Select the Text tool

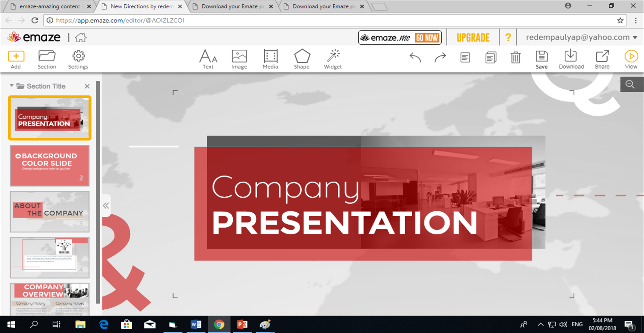tap(208, 60)
